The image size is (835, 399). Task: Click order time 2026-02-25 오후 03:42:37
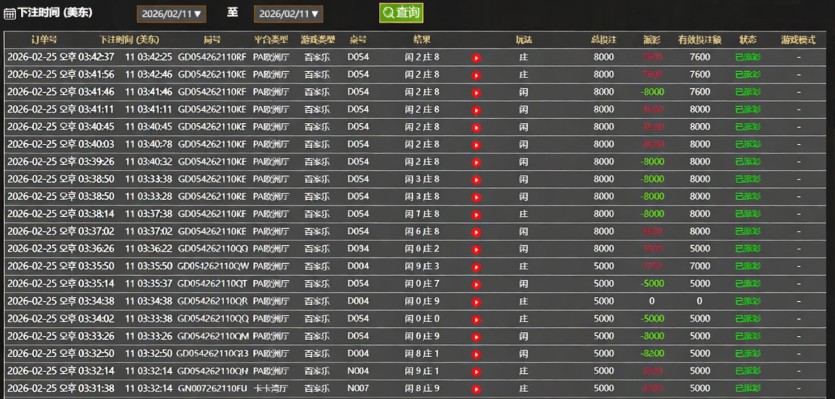pyautogui.click(x=61, y=57)
